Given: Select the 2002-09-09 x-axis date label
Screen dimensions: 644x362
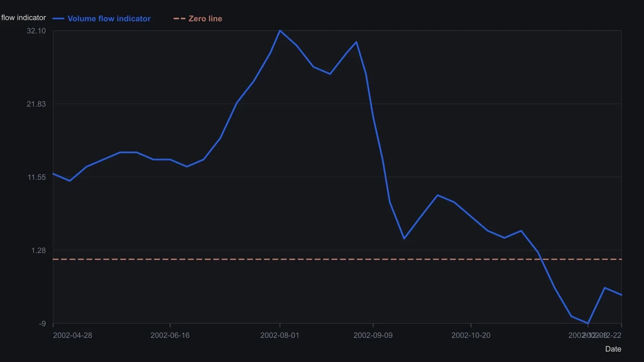Looking at the screenshot, I should pyautogui.click(x=373, y=335).
